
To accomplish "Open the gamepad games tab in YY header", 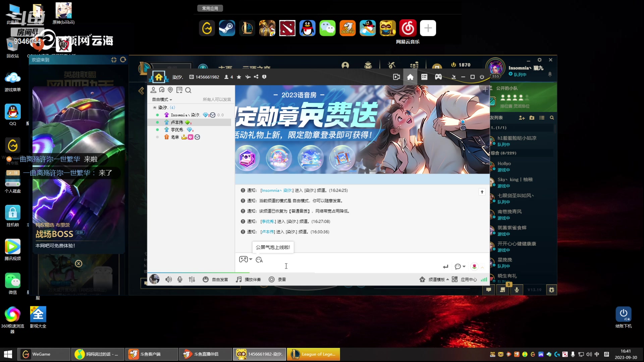I will pyautogui.click(x=438, y=77).
